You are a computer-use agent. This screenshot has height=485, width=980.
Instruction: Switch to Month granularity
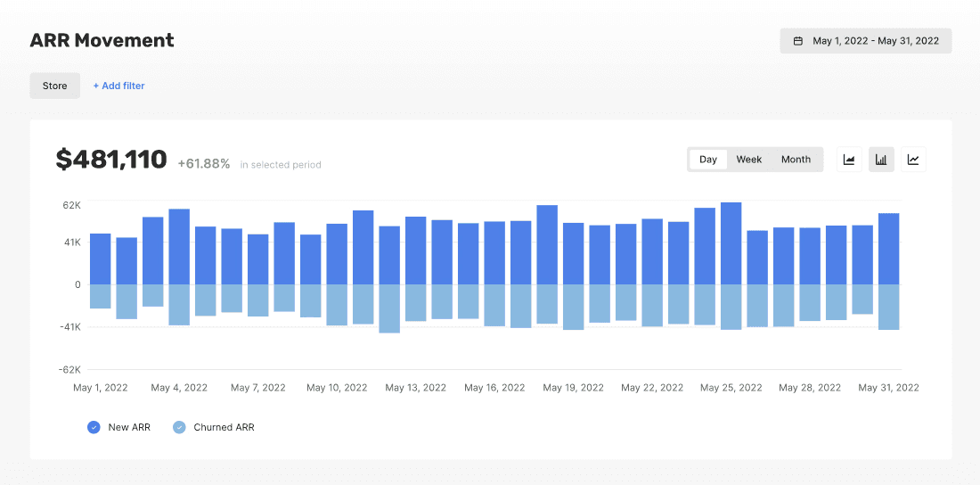[796, 160]
